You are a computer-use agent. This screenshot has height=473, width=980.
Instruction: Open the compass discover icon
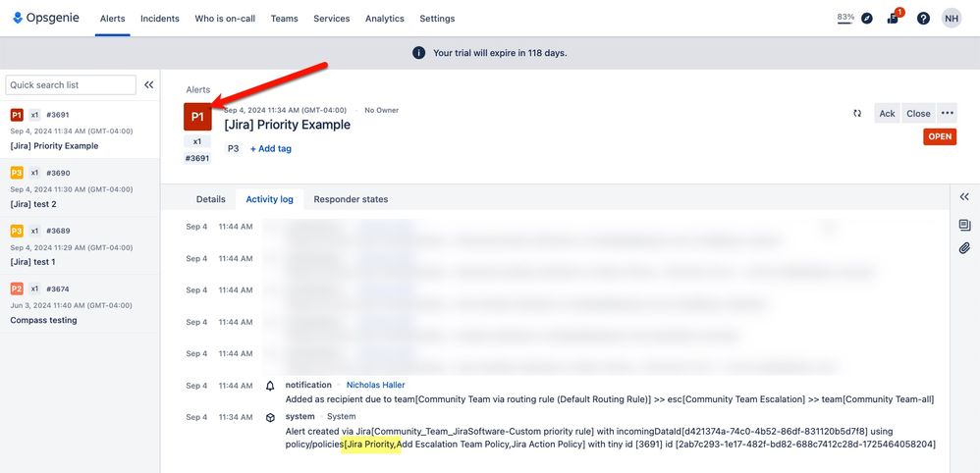click(867, 18)
